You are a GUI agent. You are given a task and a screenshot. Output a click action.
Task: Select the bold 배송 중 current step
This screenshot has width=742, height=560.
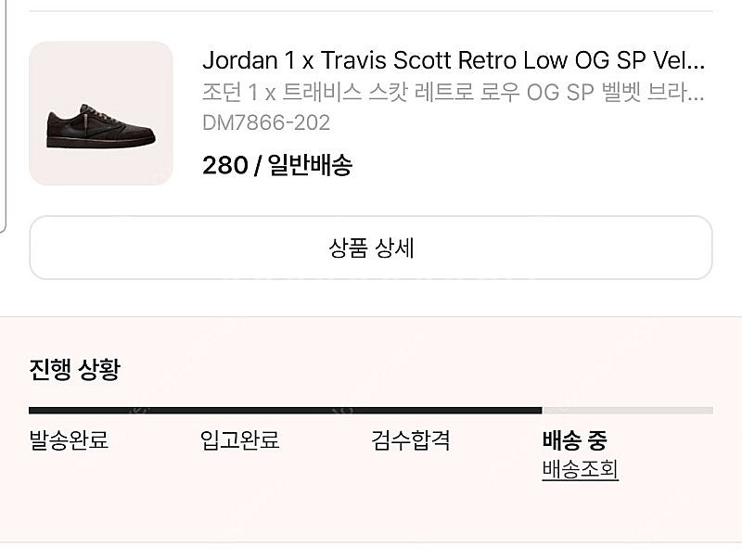[x=574, y=440]
